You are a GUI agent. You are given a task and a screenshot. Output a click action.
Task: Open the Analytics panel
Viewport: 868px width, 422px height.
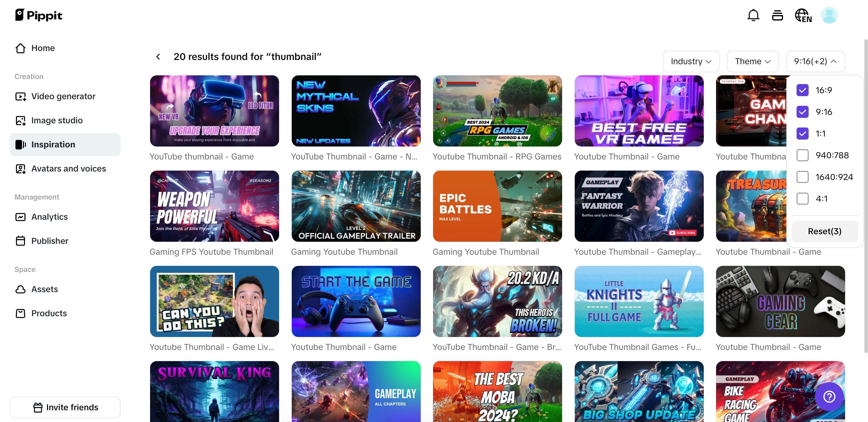click(x=49, y=217)
